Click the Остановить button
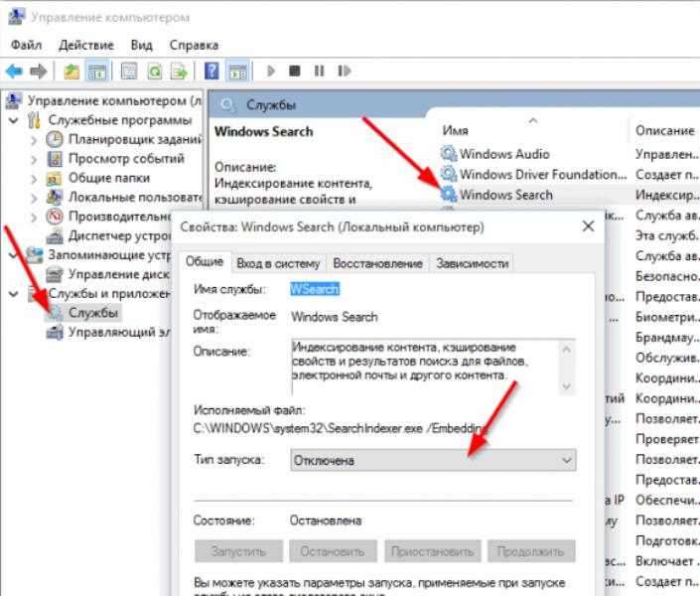This screenshot has height=596, width=700. (333, 551)
